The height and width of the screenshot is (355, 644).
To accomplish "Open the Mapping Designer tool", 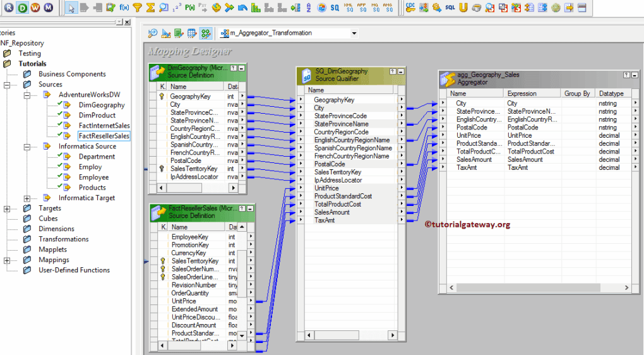I will 205,33.
